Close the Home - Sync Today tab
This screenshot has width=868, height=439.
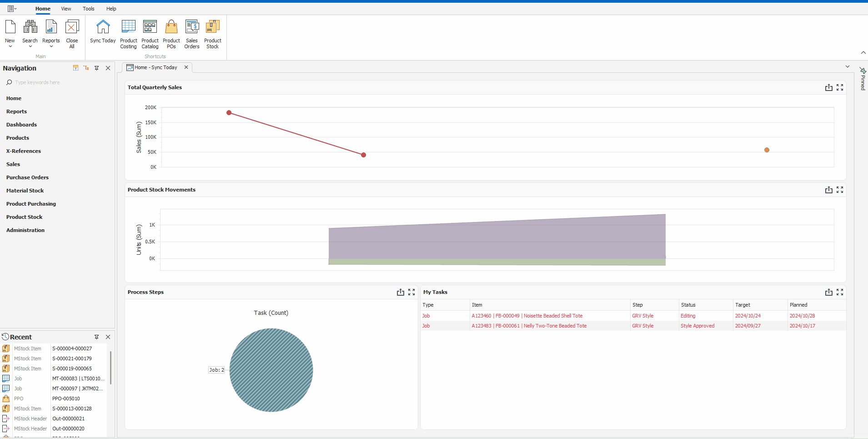click(186, 67)
